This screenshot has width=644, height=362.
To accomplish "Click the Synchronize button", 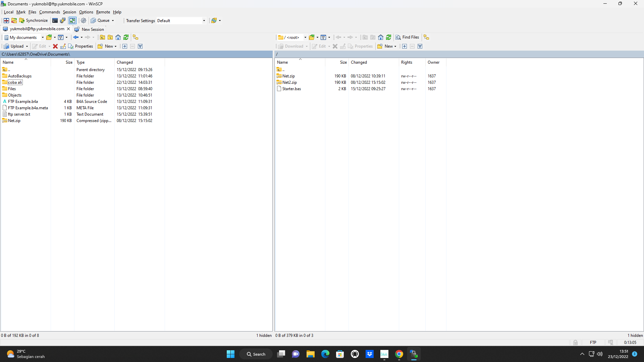I will coord(34,20).
